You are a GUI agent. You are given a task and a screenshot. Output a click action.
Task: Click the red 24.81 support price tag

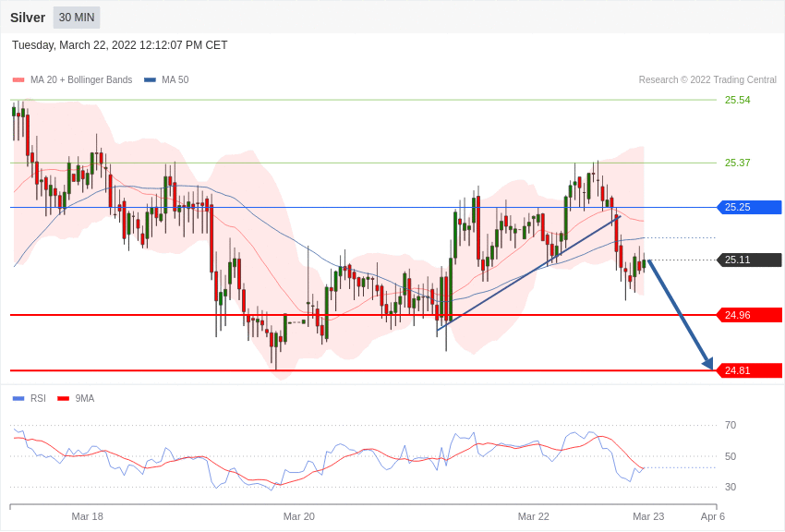pos(750,371)
